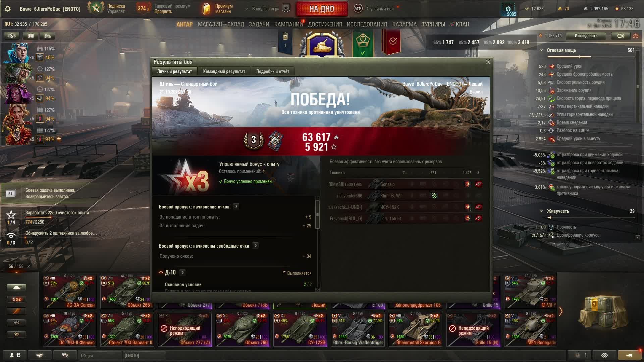
Task: Collapse the Живучесть stats section
Action: (541, 211)
